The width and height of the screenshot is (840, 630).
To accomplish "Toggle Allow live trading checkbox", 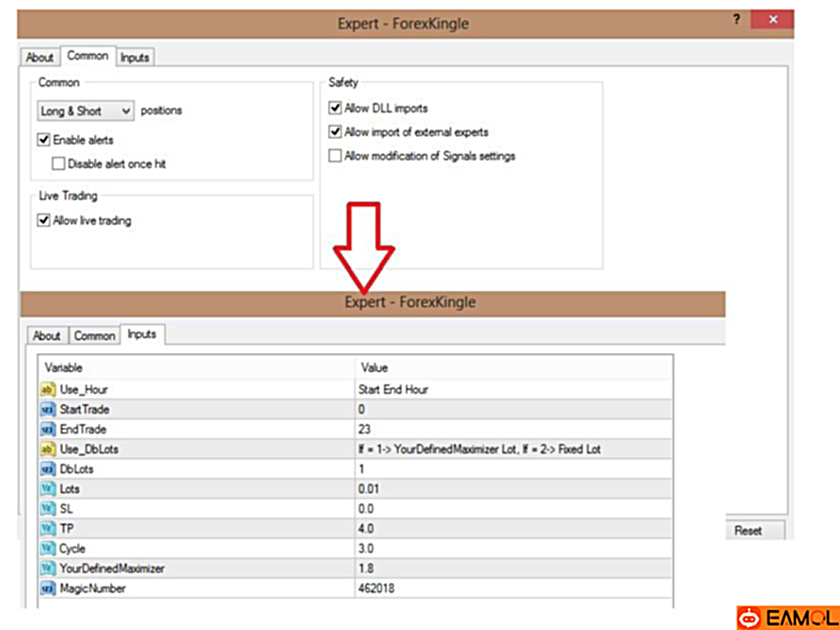I will (44, 220).
